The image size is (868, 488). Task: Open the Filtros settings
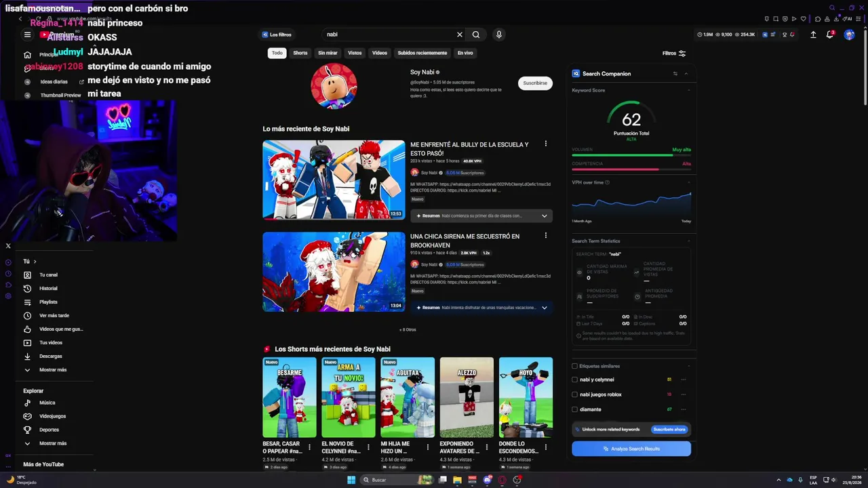point(674,53)
